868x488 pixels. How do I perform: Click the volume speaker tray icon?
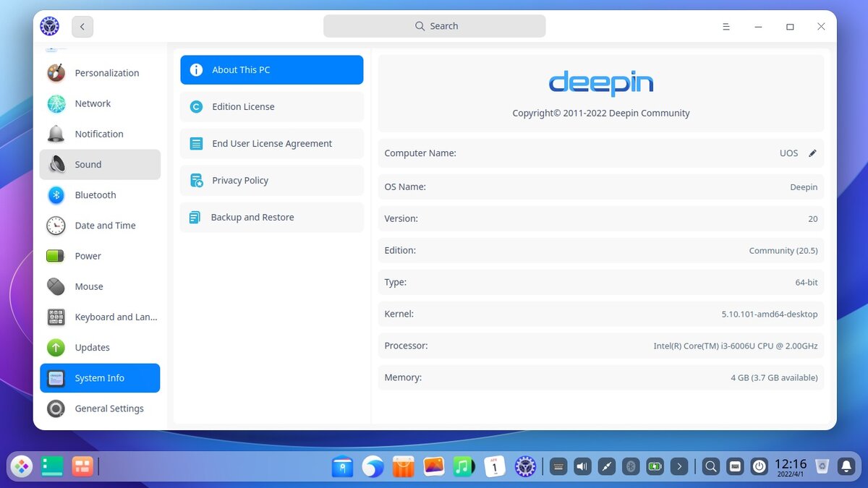point(582,467)
